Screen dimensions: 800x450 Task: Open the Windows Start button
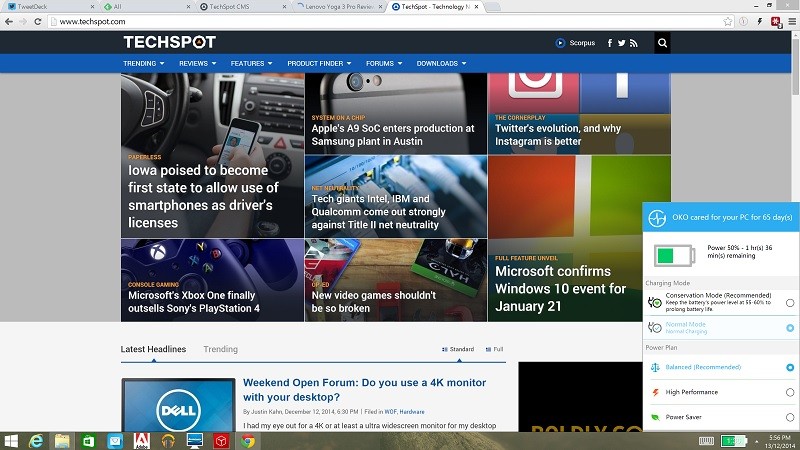[x=11, y=441]
